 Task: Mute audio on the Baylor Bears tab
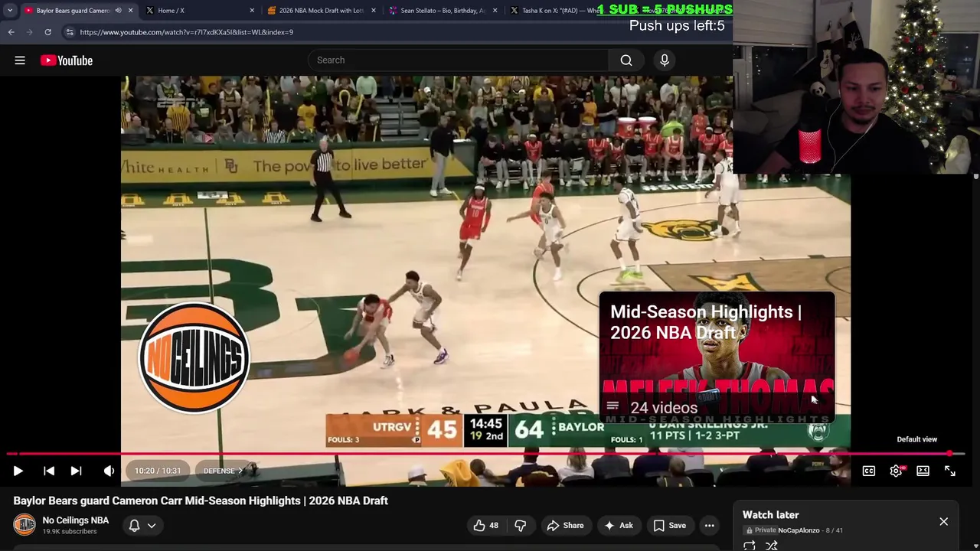[x=118, y=11]
